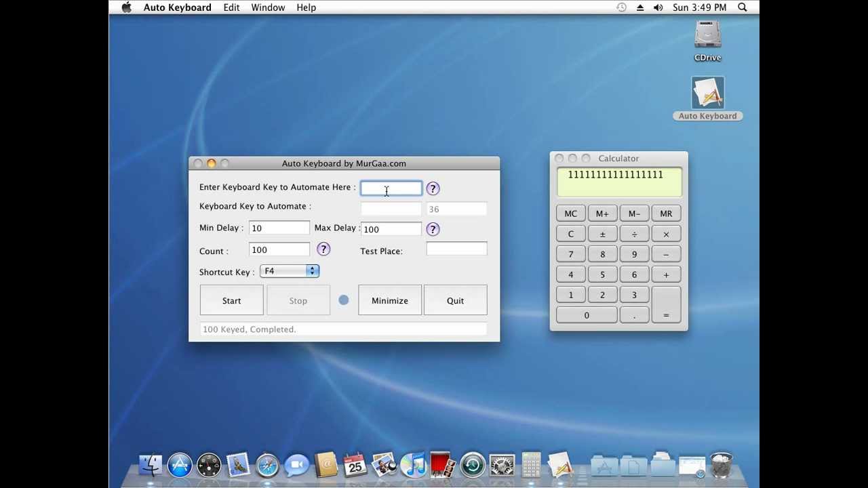The image size is (868, 488).
Task: Click eject icon in menu bar
Action: (x=640, y=7)
